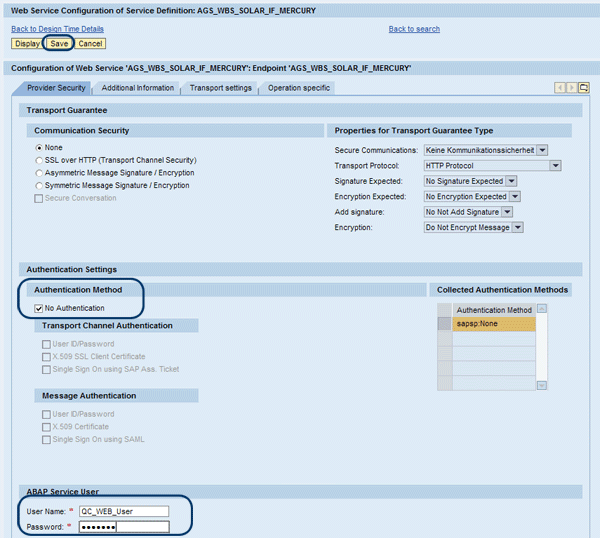Click the tab list menu icon
Screen dimensions: 600x538
pyautogui.click(x=584, y=88)
